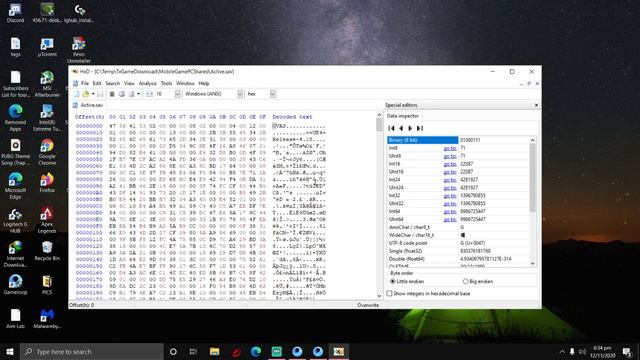Viewport: 640px width, 360px height.
Task: Click go to link for UInt64
Action: pos(450,220)
